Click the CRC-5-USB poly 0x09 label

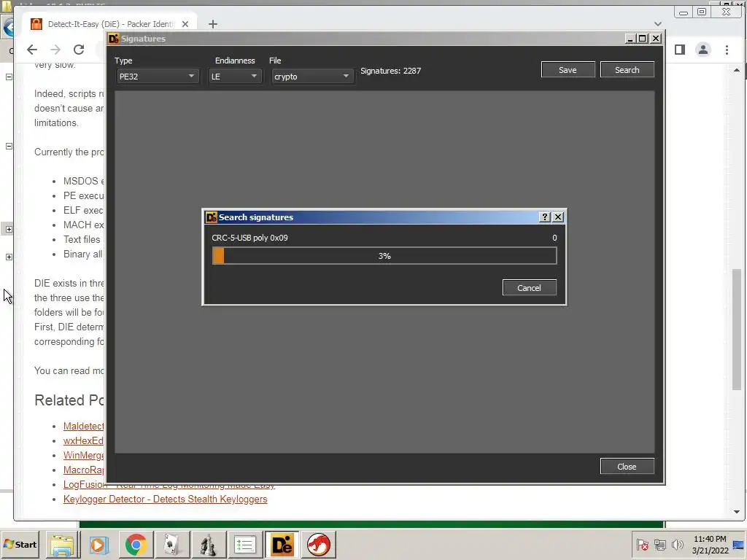pos(249,238)
